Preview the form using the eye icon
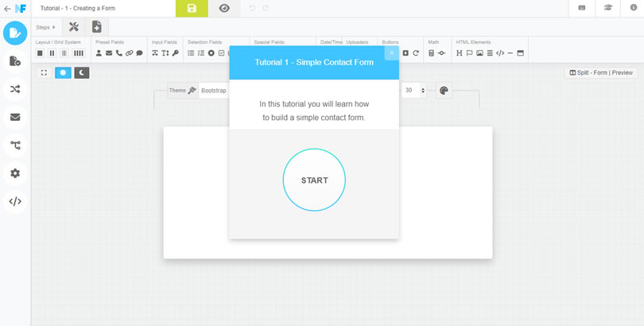The height and width of the screenshot is (326, 644). (224, 8)
